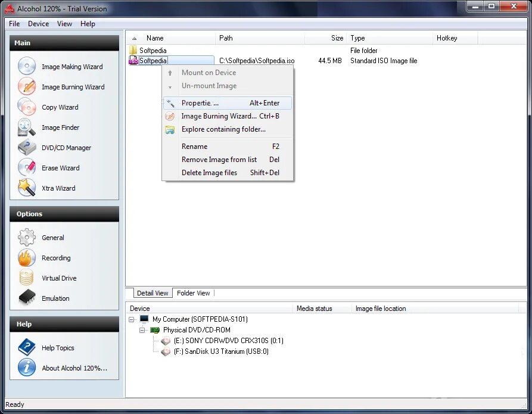
Task: Open Emulation chip icon
Action: pyautogui.click(x=27, y=298)
